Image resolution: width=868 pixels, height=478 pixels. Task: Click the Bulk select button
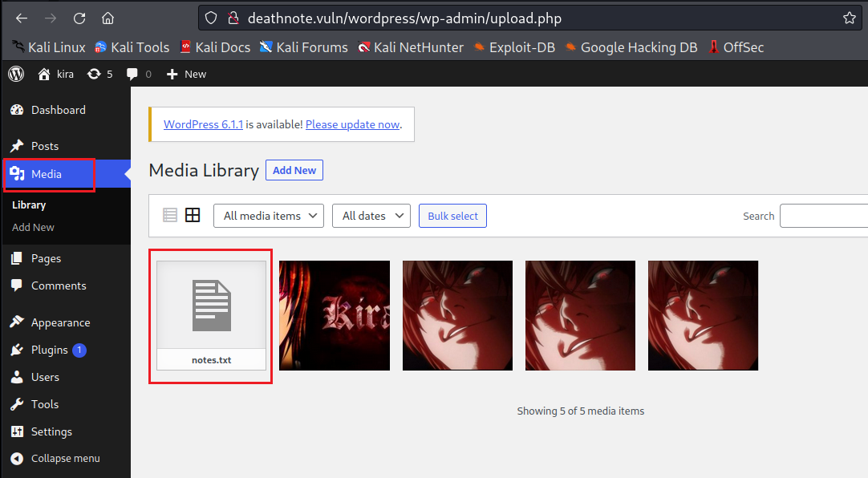(452, 216)
